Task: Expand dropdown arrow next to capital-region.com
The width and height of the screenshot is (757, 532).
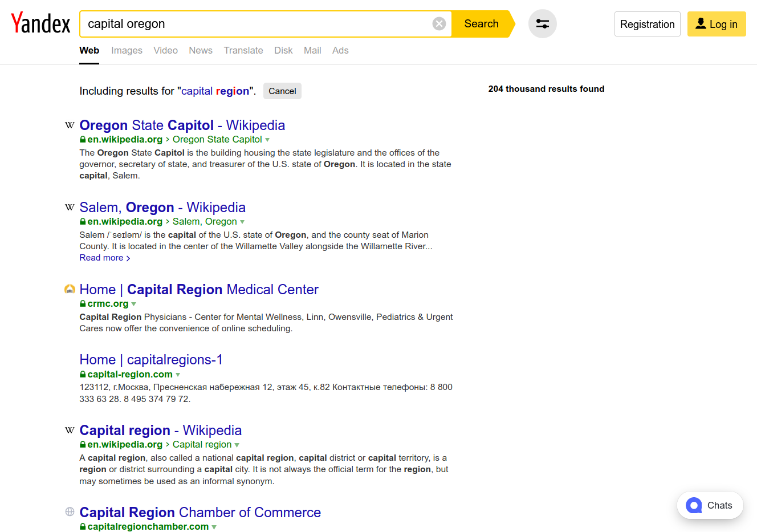Action: coord(178,375)
